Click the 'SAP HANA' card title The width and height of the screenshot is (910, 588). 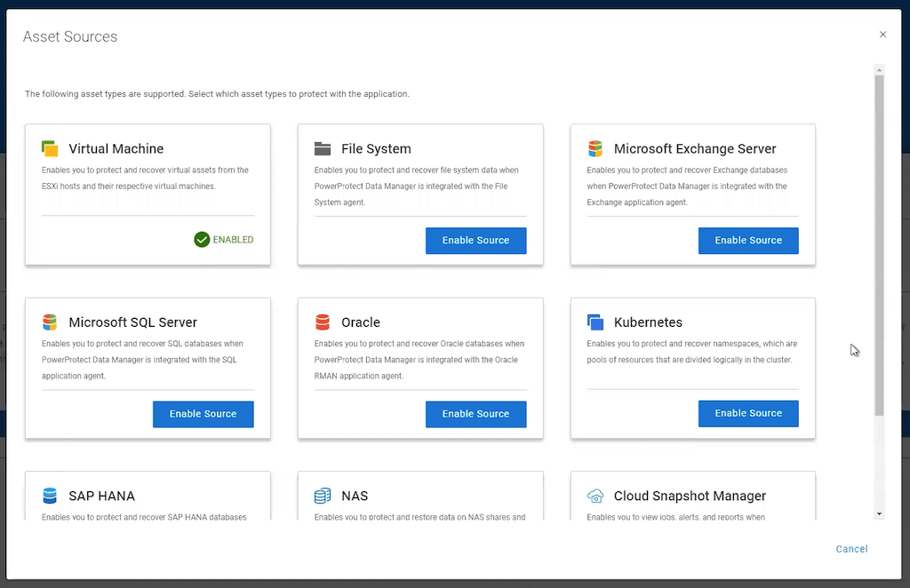pos(101,496)
